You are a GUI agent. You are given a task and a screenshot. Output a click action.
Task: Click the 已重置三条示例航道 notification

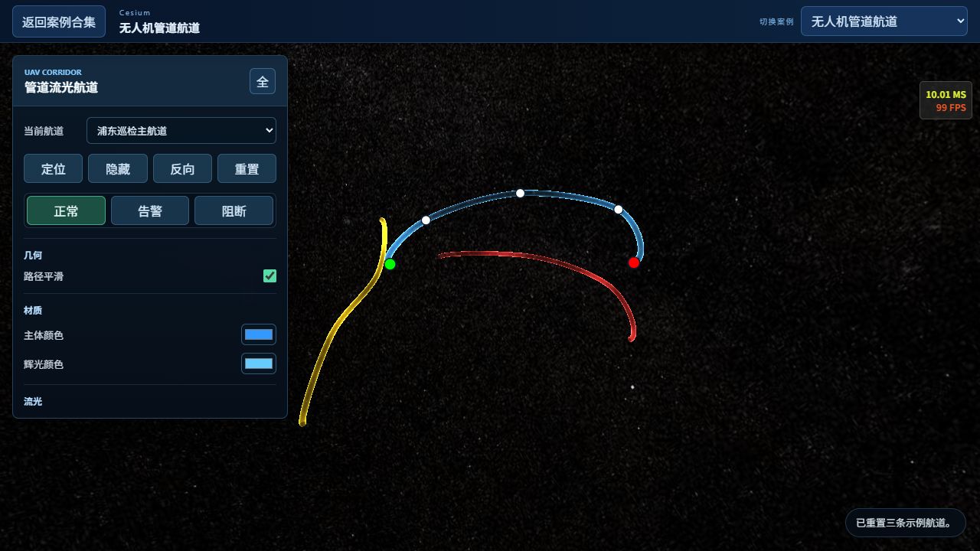pyautogui.click(x=905, y=523)
